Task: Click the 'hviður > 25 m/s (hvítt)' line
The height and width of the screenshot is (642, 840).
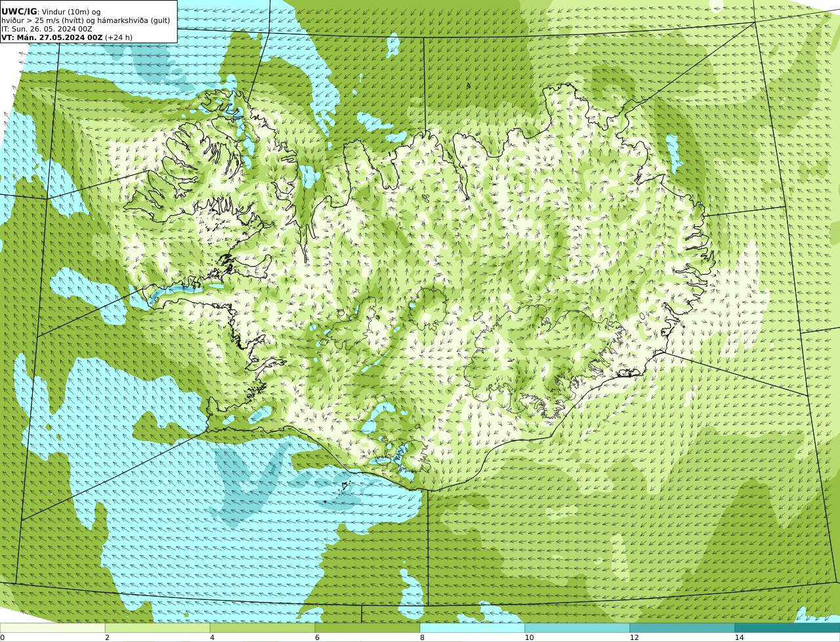Action: pos(85,20)
